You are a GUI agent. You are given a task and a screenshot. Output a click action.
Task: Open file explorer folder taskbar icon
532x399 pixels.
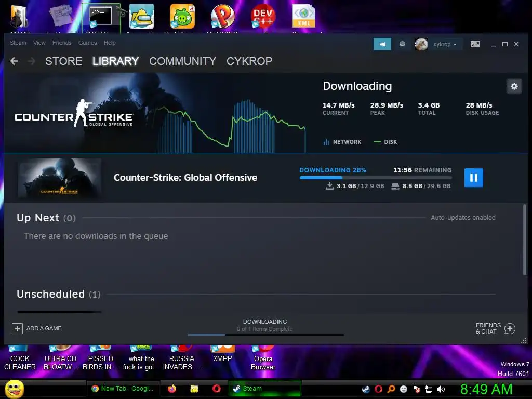point(194,389)
